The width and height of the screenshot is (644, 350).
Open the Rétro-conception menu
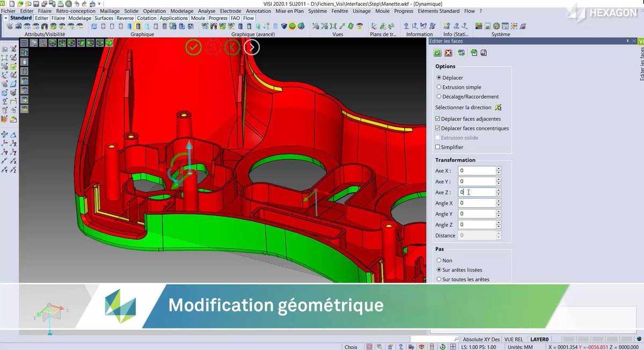click(x=76, y=11)
